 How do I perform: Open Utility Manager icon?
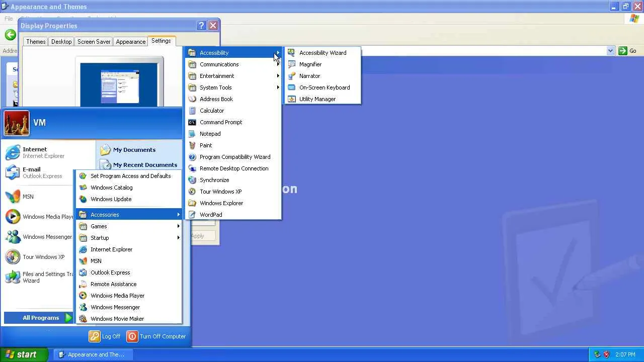click(x=291, y=99)
